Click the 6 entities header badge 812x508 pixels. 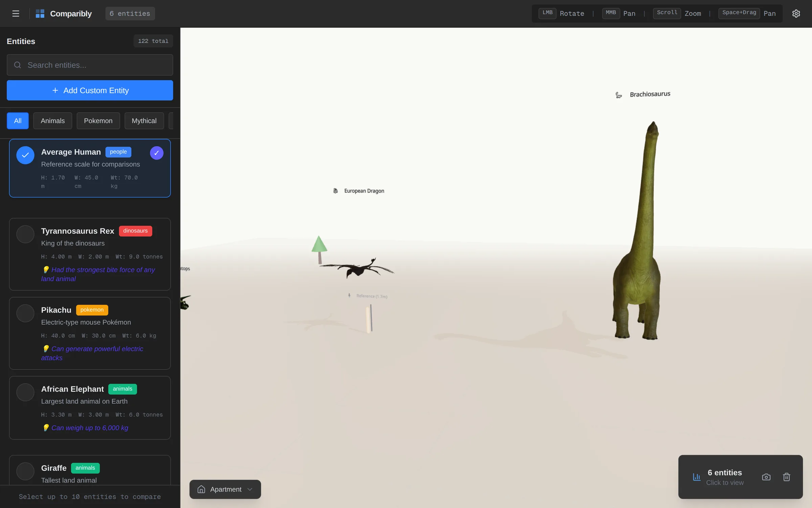point(130,14)
